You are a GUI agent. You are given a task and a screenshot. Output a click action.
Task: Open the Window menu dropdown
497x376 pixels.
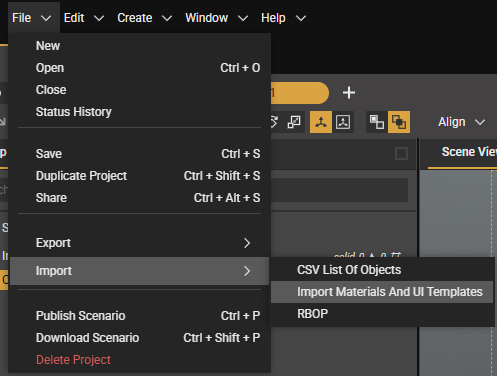tap(216, 18)
